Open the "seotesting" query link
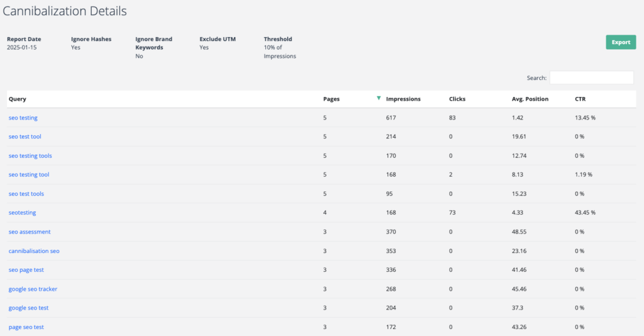This screenshot has width=644, height=336. (22, 213)
